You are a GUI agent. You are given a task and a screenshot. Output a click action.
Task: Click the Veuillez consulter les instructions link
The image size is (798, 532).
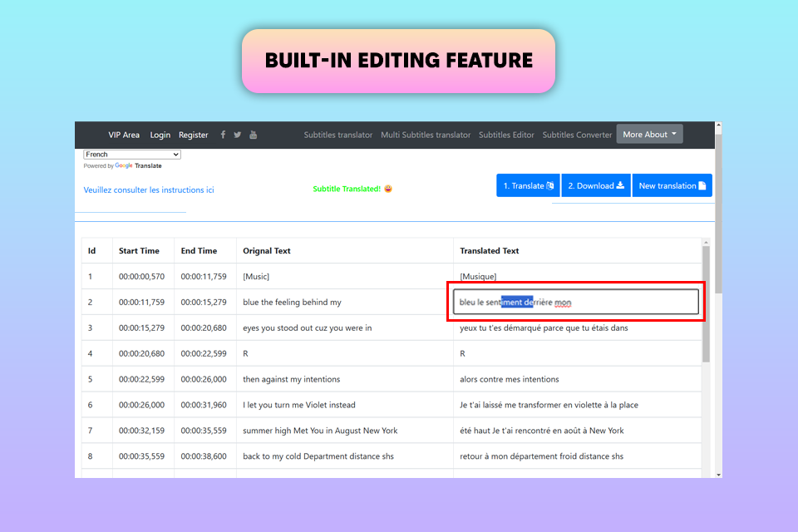149,190
